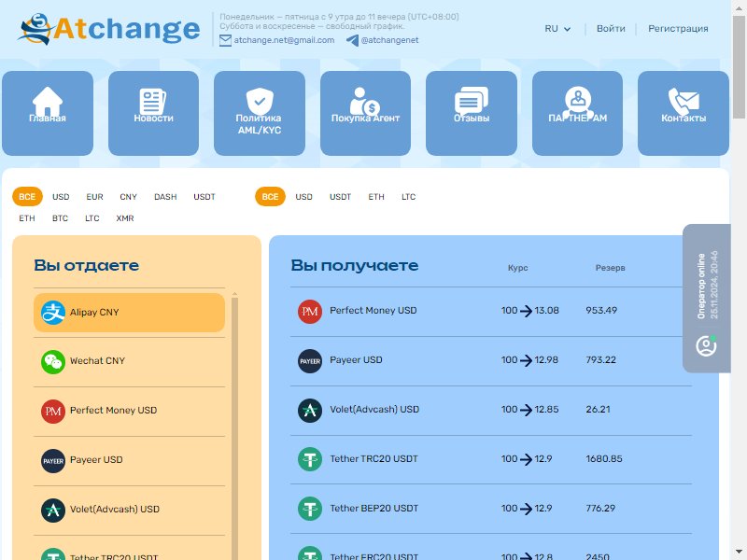This screenshot has height=560, width=747.
Task: Filter give currencies by BTC
Action: [60, 218]
